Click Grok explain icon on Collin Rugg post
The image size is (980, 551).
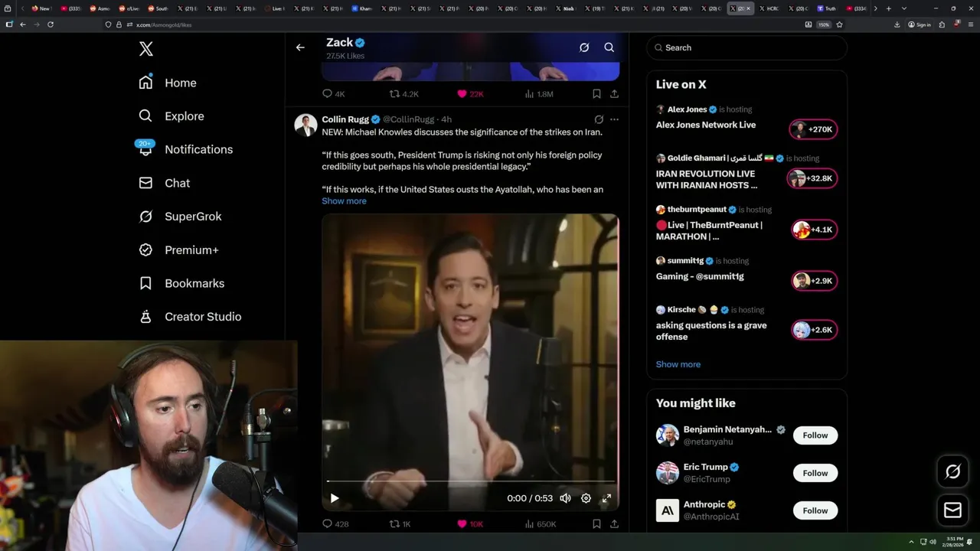pos(599,119)
